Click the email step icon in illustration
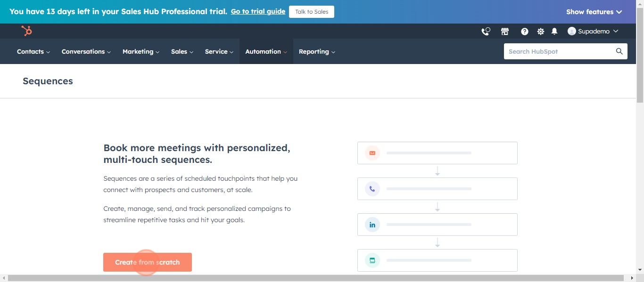This screenshot has height=282, width=644. pos(372,153)
